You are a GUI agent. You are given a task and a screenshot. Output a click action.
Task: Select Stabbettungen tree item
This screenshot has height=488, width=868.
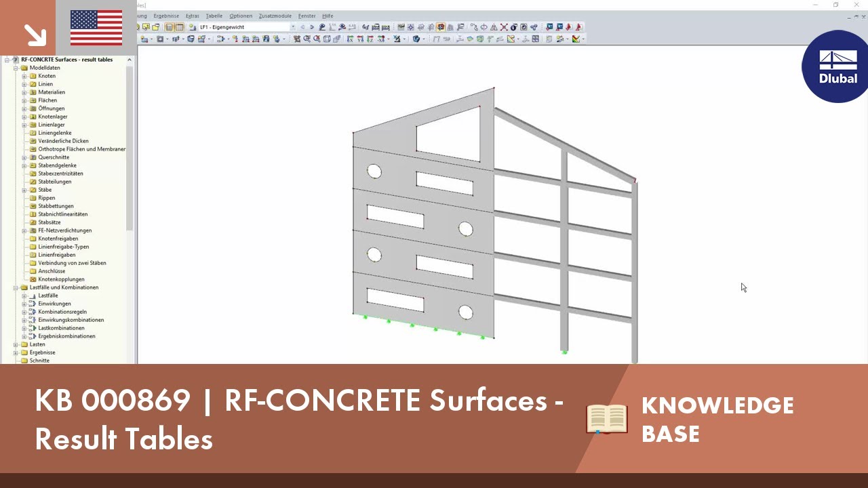coord(56,206)
